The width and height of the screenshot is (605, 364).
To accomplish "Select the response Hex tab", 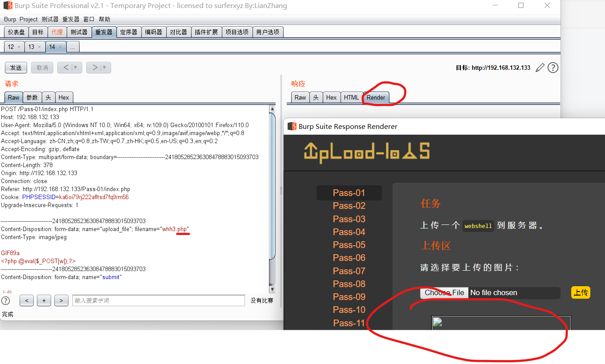I will 332,97.
